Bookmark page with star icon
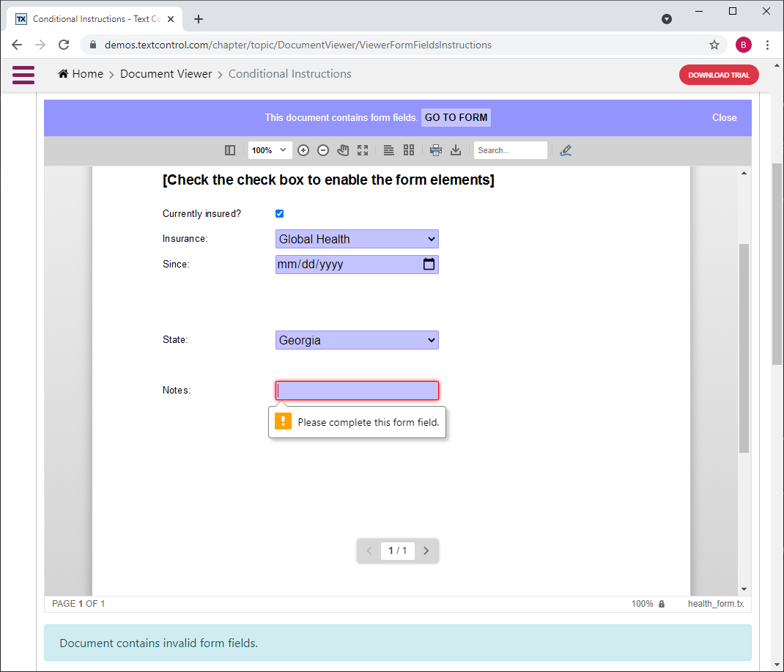The height and width of the screenshot is (672, 784). click(714, 45)
